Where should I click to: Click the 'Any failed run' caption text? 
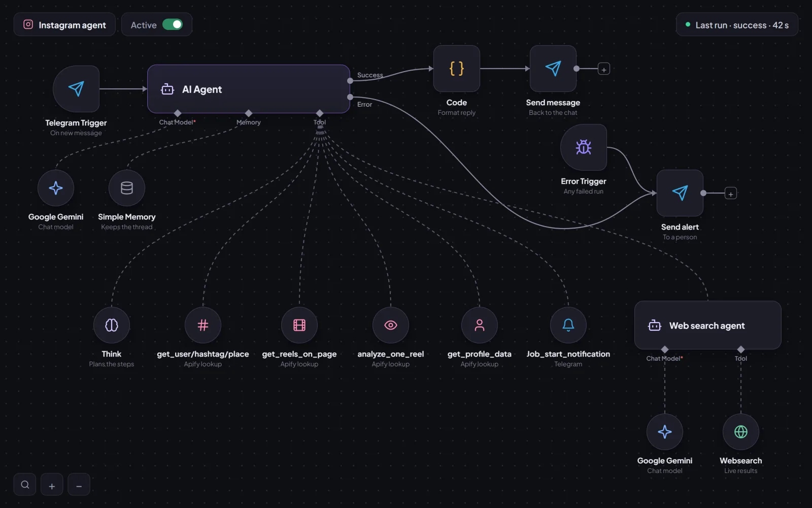pos(584,192)
